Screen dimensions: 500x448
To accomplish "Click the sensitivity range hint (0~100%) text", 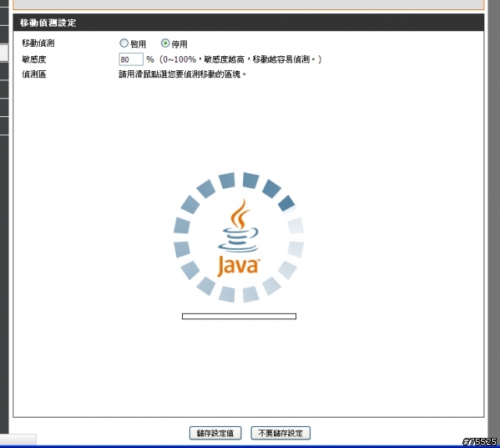I will [241, 59].
